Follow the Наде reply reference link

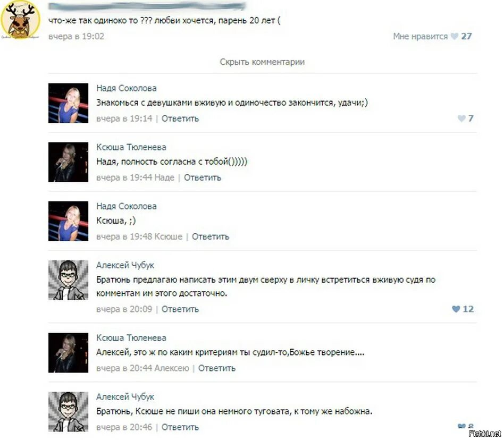[165, 177]
